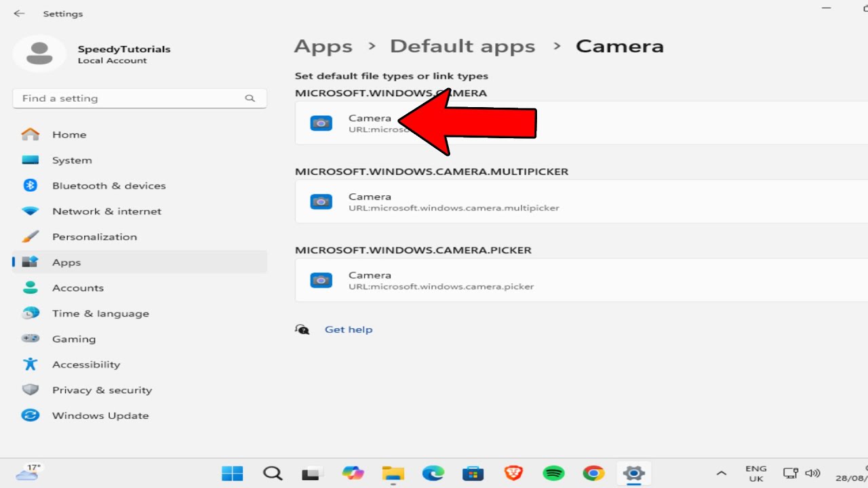868x488 pixels.
Task: Open Task View on the taskbar
Action: click(311, 473)
